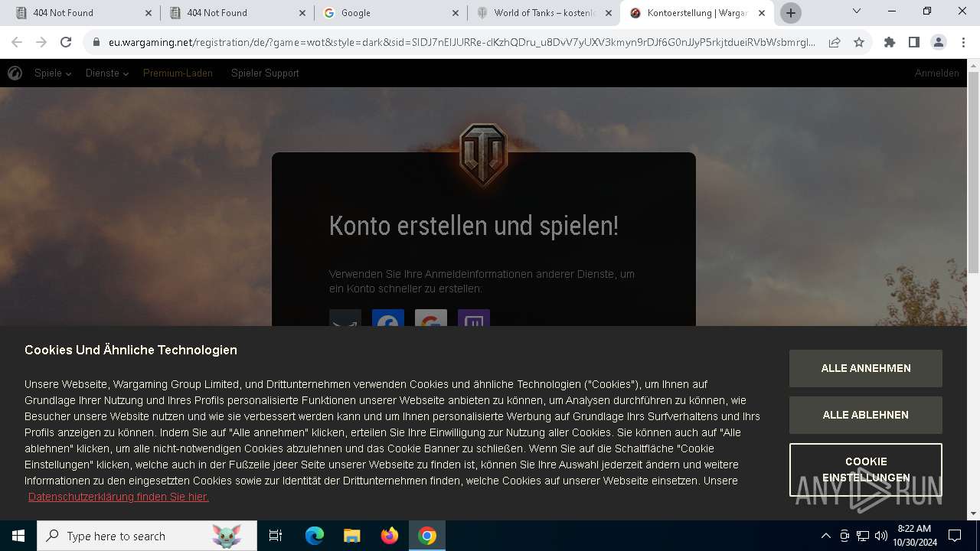
Task: Open the Premium-Laden link
Action: coord(178,73)
